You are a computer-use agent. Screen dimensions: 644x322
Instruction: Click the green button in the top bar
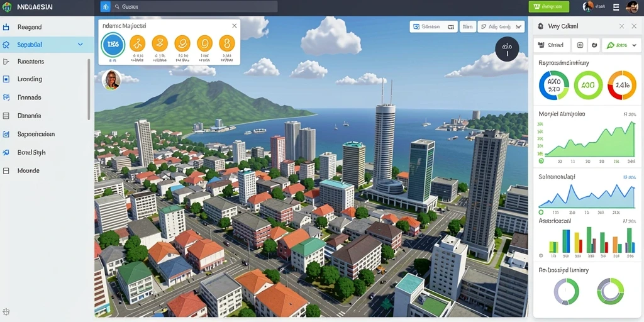click(548, 6)
